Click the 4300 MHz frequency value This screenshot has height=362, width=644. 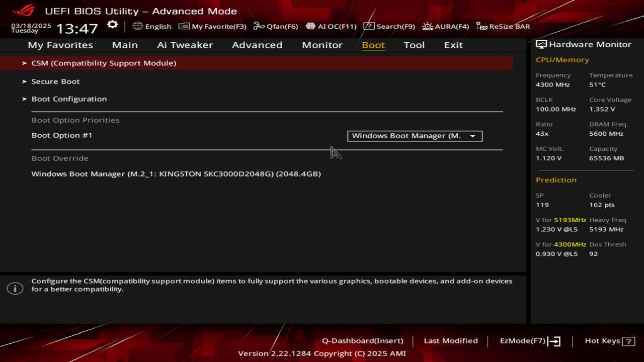(552, 84)
